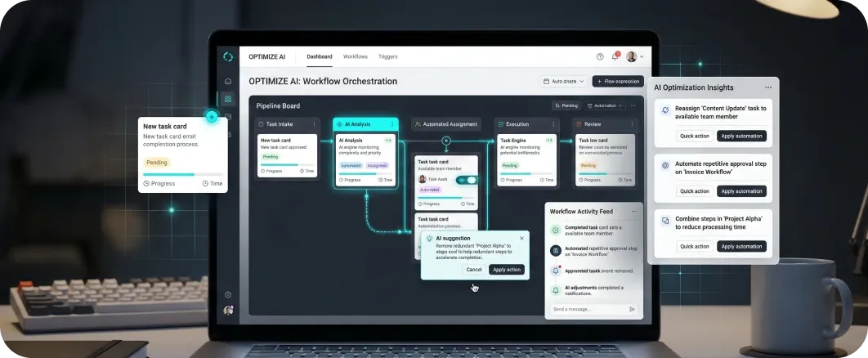
Task: Open the Home icon in sidebar
Action: 228,82
